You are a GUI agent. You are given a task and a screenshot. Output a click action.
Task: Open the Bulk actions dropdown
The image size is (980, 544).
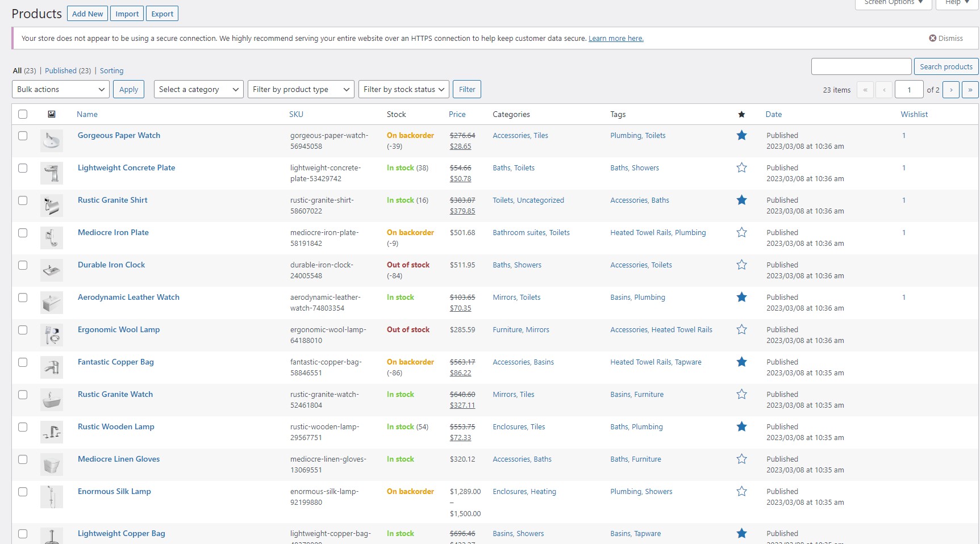60,90
